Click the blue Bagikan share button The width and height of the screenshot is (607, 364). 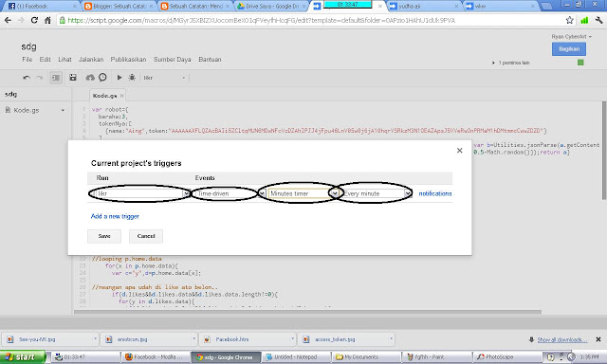coord(569,48)
